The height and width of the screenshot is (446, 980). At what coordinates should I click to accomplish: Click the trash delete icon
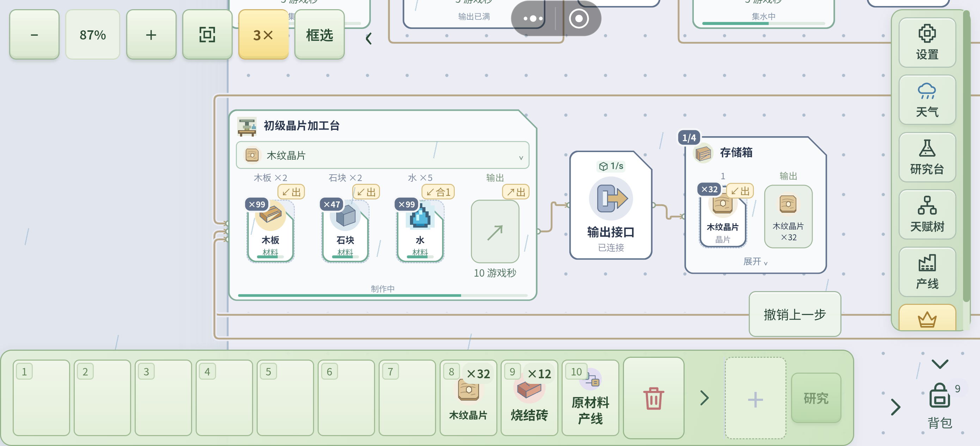click(654, 398)
